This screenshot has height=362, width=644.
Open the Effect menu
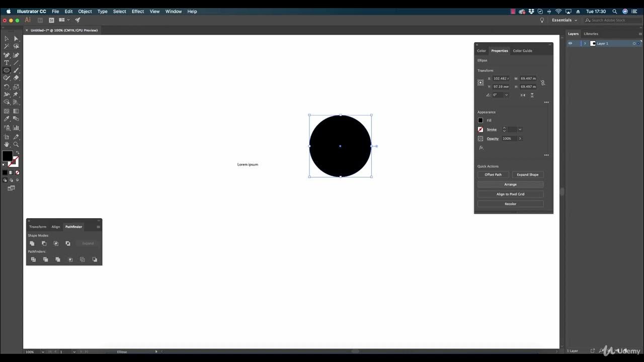(138, 11)
